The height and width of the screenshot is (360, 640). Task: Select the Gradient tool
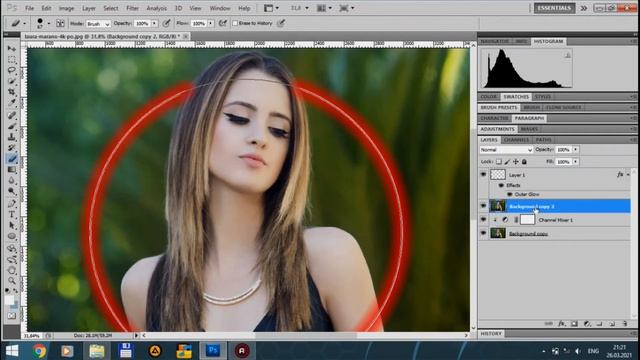[x=11, y=170]
